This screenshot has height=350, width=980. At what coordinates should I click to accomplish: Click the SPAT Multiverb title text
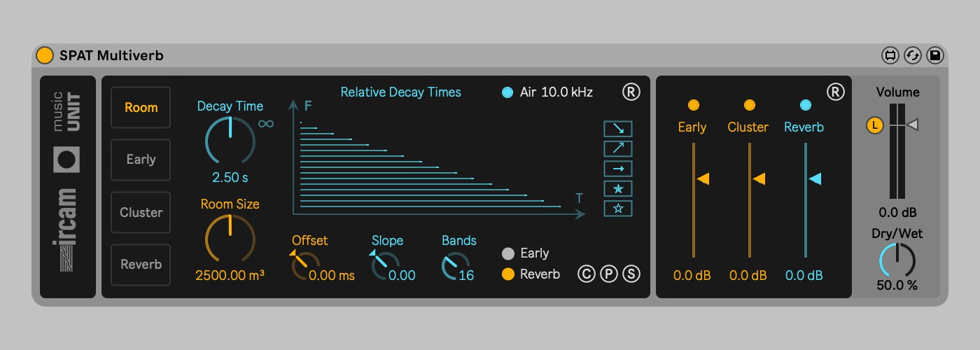pos(112,55)
